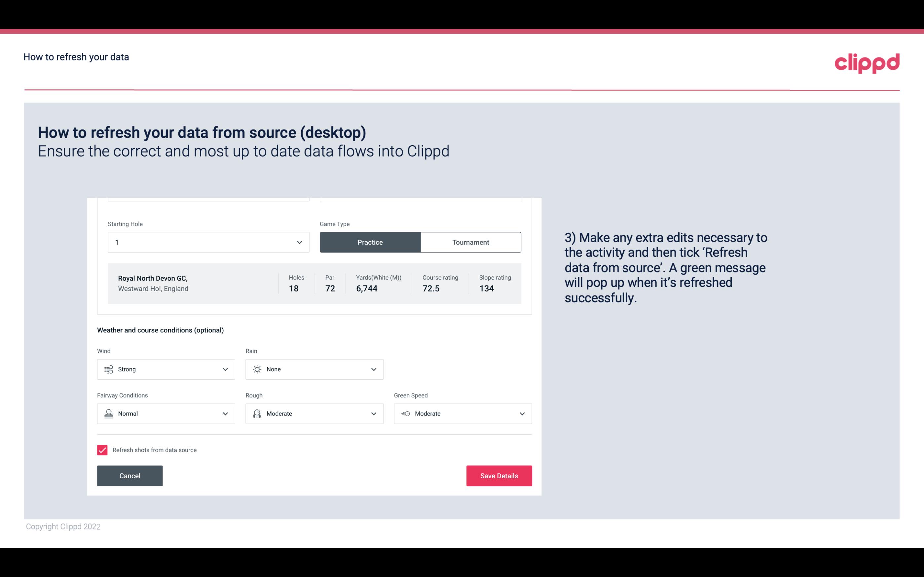Click Save Details button
The image size is (924, 577).
[499, 475]
